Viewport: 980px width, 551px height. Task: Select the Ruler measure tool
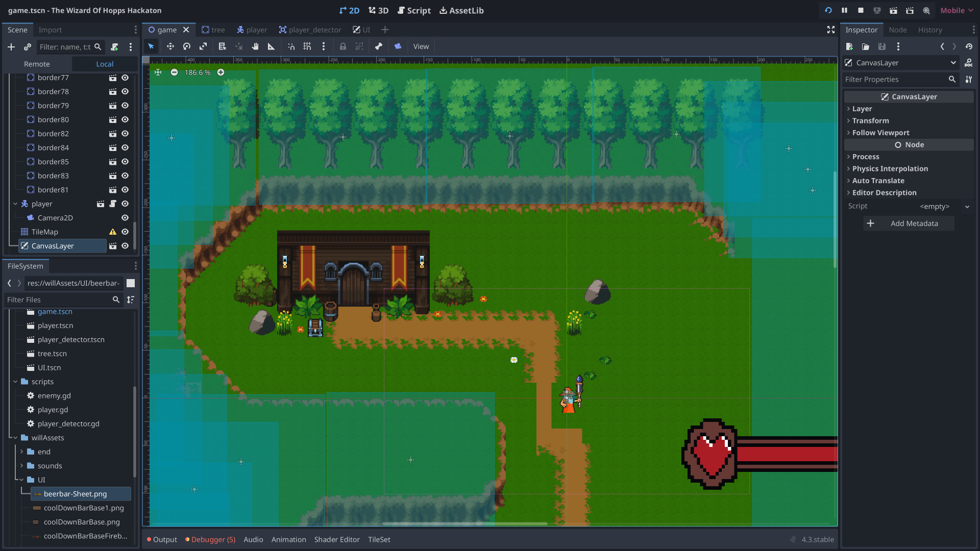point(272,46)
